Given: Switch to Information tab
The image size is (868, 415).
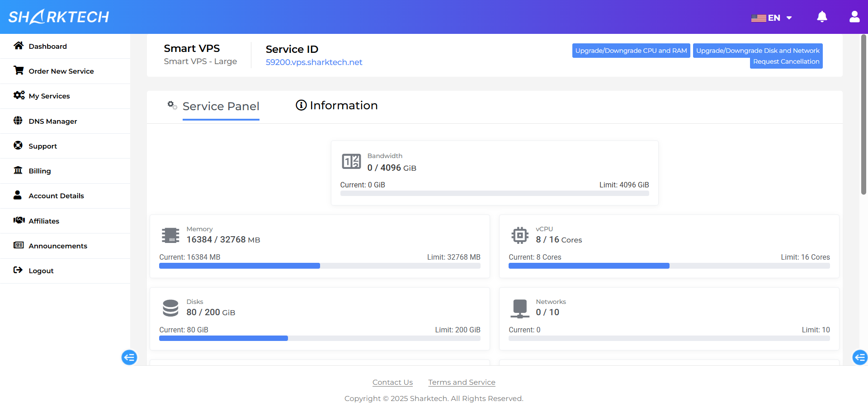Looking at the screenshot, I should 337,106.
